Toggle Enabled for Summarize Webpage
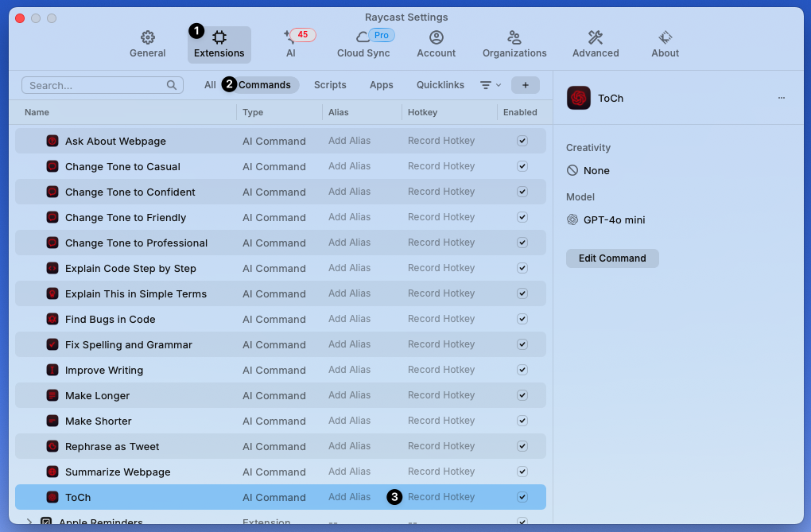Image resolution: width=811 pixels, height=532 pixels. [x=522, y=472]
